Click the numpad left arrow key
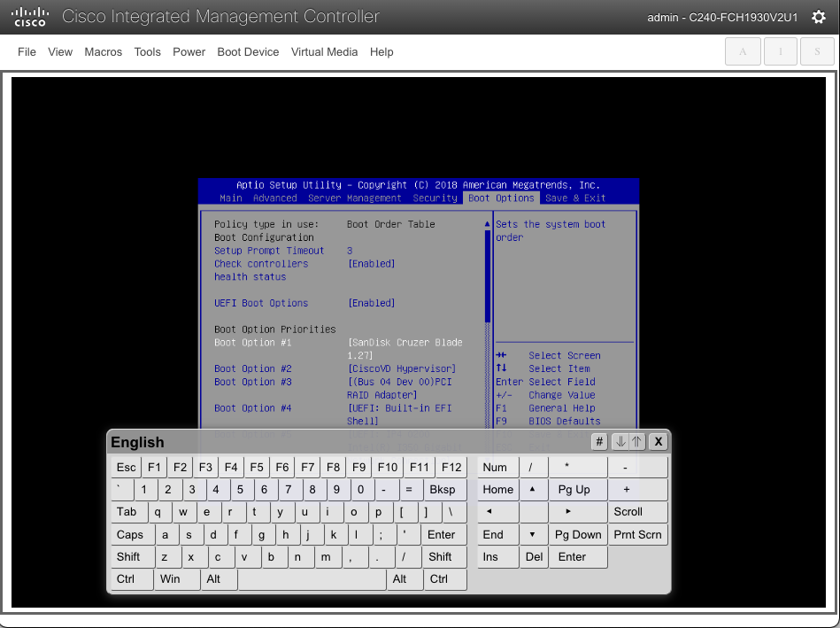 click(x=497, y=512)
